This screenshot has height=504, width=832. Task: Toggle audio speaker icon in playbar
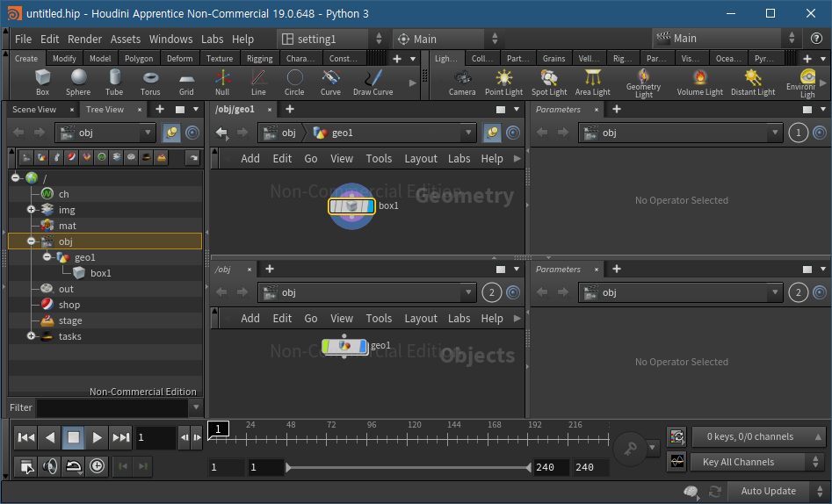pos(50,466)
